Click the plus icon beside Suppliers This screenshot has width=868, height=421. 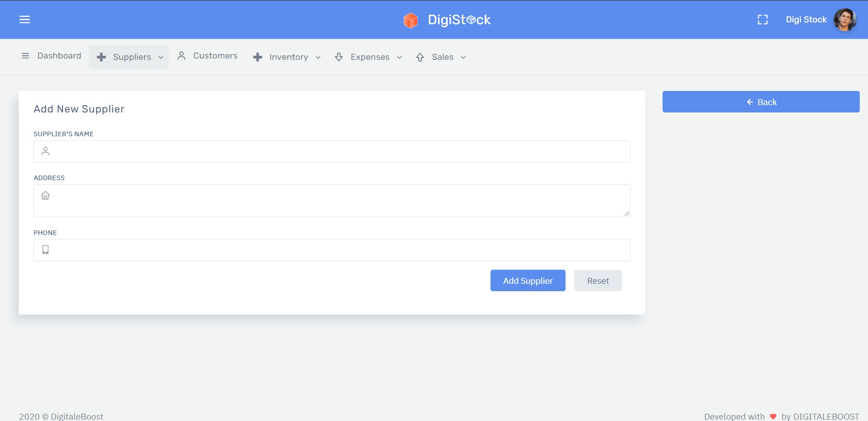pyautogui.click(x=102, y=57)
